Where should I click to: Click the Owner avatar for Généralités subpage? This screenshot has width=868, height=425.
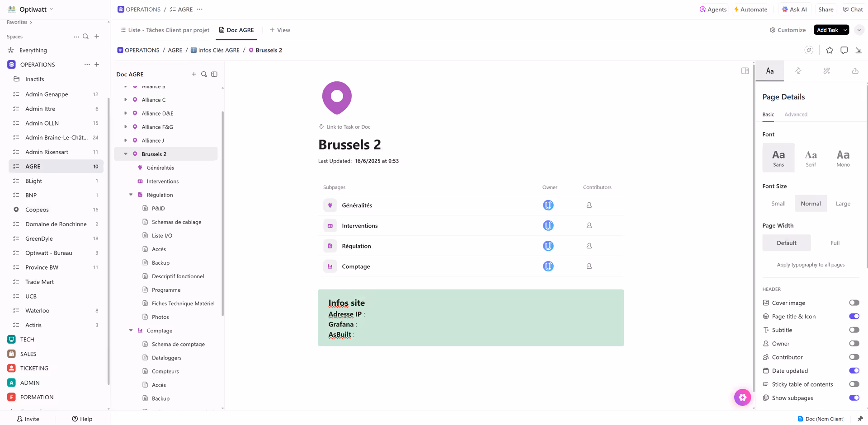tap(548, 205)
